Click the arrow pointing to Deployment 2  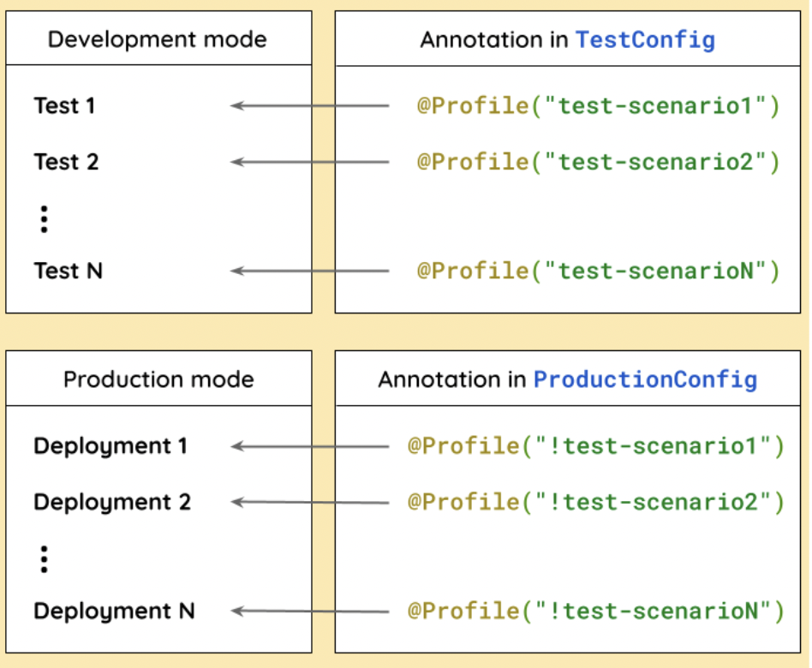[x=309, y=502]
